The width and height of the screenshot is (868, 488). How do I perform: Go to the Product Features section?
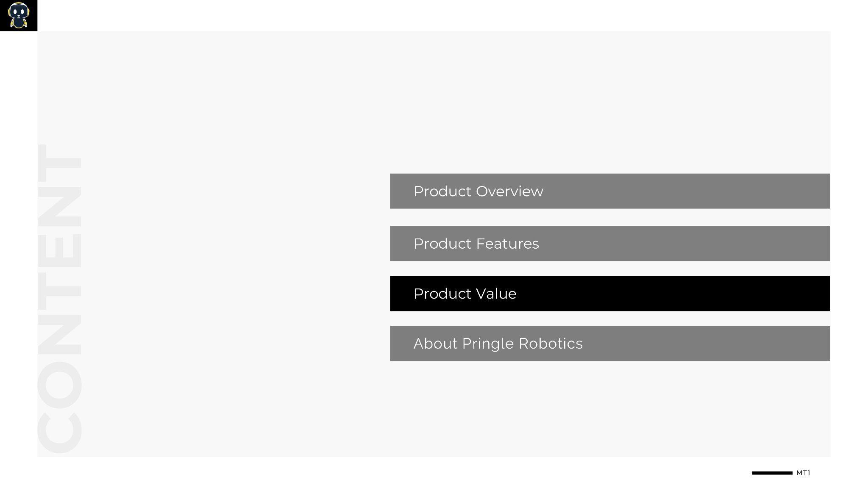(609, 244)
